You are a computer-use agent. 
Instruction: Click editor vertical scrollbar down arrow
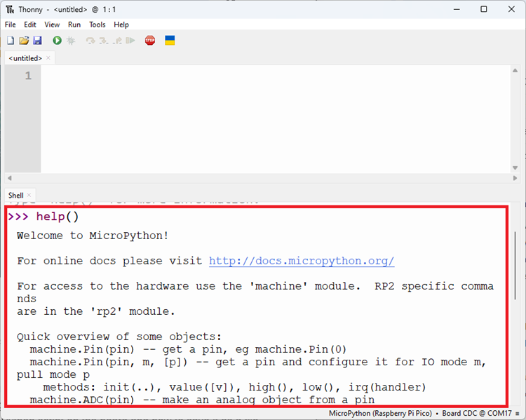pyautogui.click(x=515, y=168)
